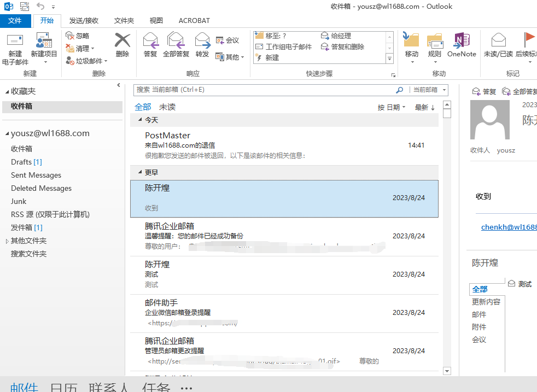Switch to the 视图 (View) ribbon tab
The width and height of the screenshot is (537, 392).
click(x=156, y=21)
